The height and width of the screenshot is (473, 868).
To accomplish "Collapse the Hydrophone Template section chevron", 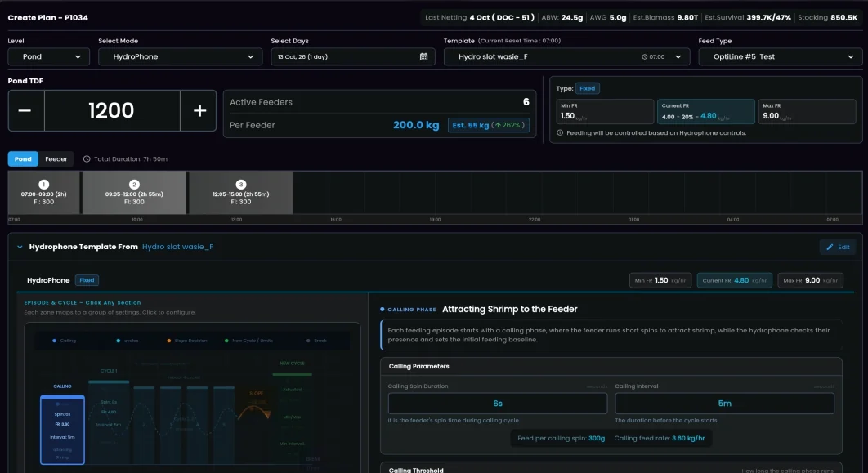I will point(20,247).
